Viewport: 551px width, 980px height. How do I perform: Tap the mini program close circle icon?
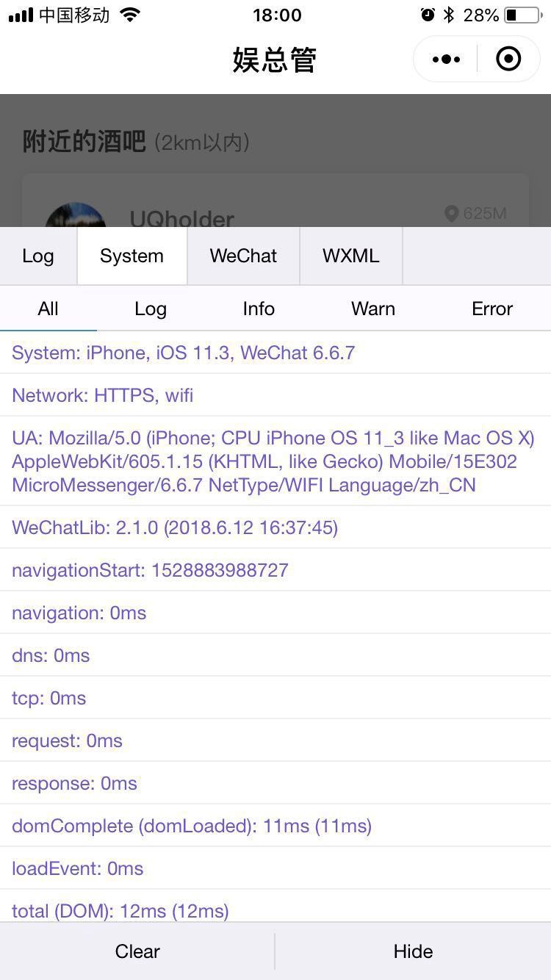508,59
